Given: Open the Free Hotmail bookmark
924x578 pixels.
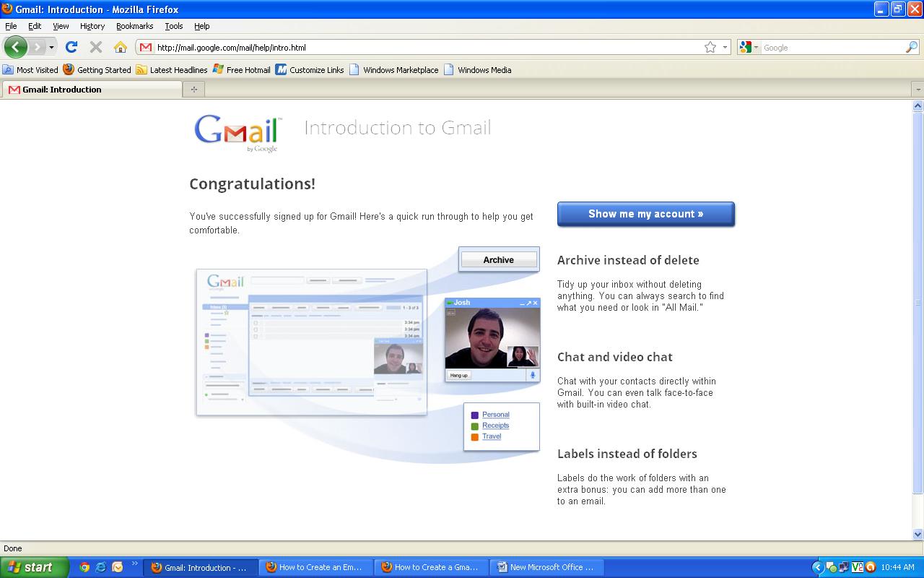Looking at the screenshot, I should 241,70.
